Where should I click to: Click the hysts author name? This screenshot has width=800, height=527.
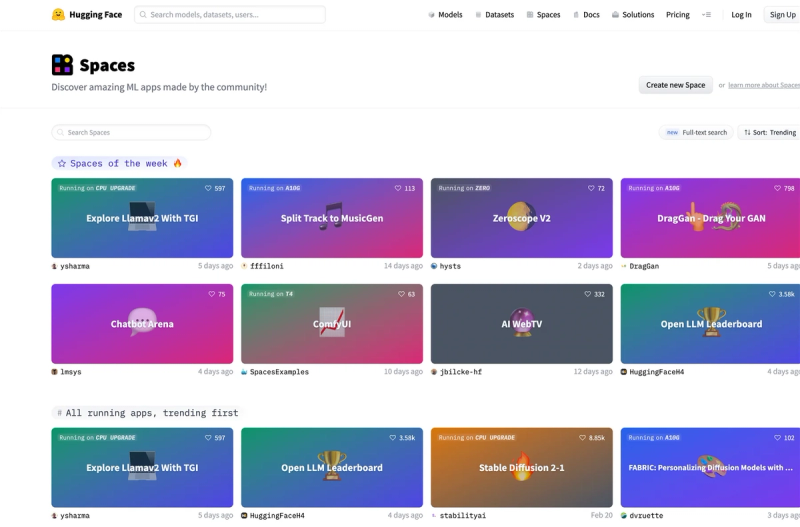coord(450,266)
